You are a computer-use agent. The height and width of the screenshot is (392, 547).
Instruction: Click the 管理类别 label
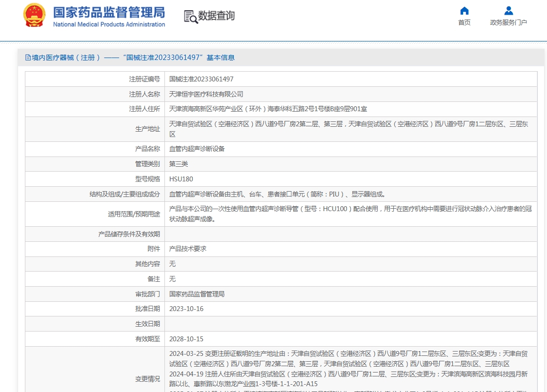(x=147, y=164)
